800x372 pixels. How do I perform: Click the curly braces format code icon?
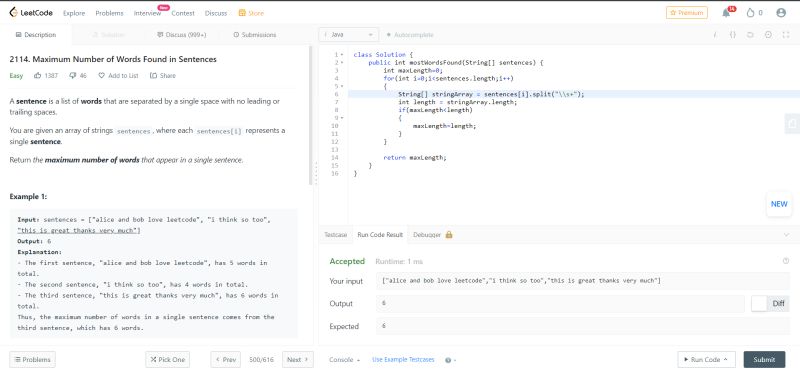732,35
